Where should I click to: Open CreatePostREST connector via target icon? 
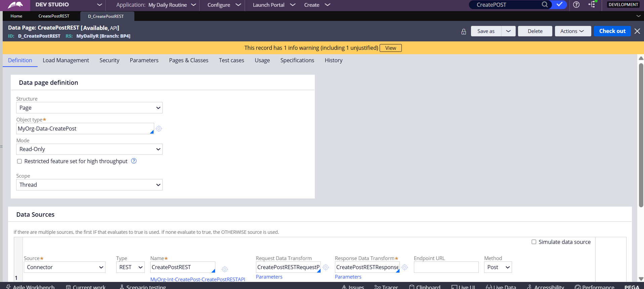(225, 269)
